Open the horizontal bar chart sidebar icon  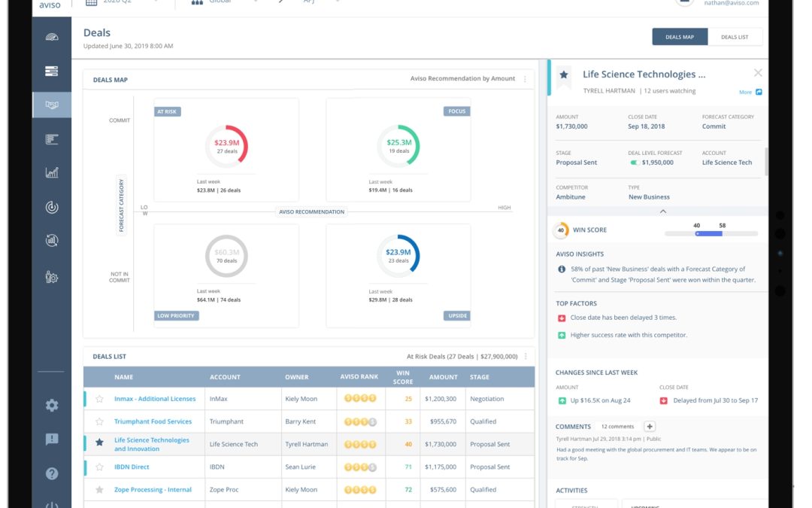click(52, 139)
